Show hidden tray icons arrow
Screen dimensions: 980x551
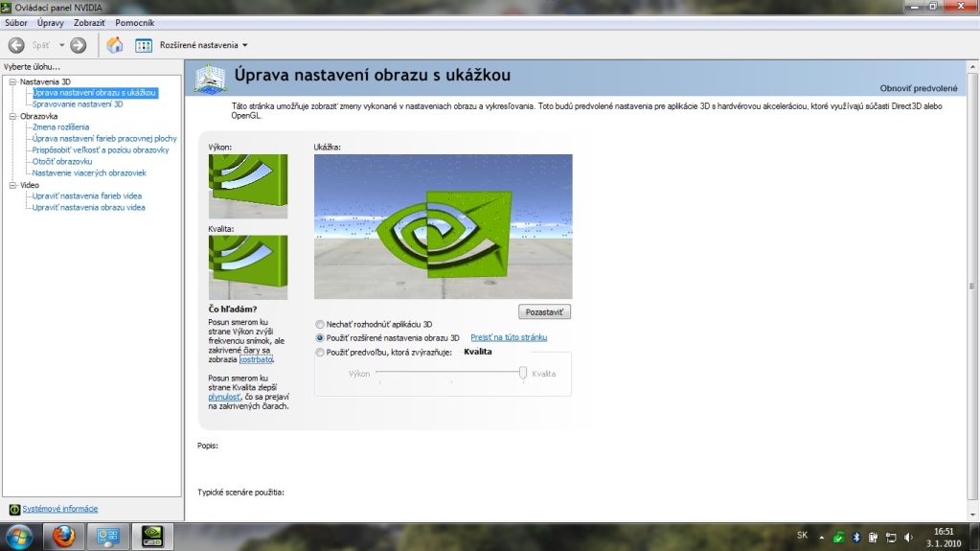[x=821, y=538]
